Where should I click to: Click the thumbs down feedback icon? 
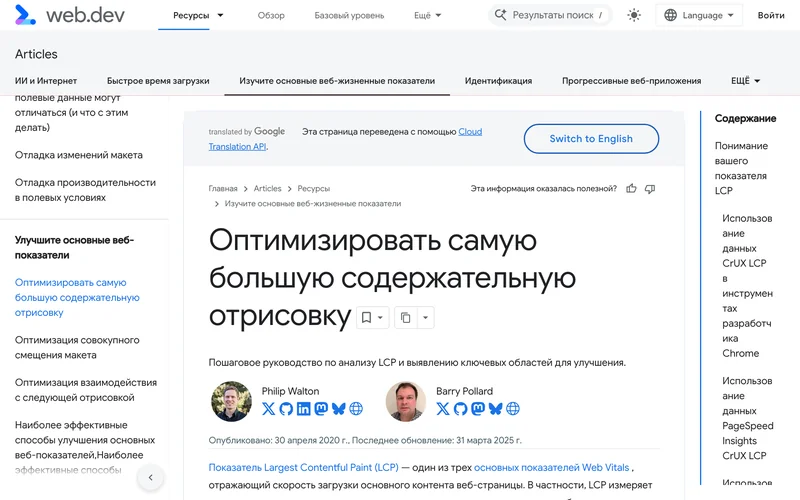(649, 189)
